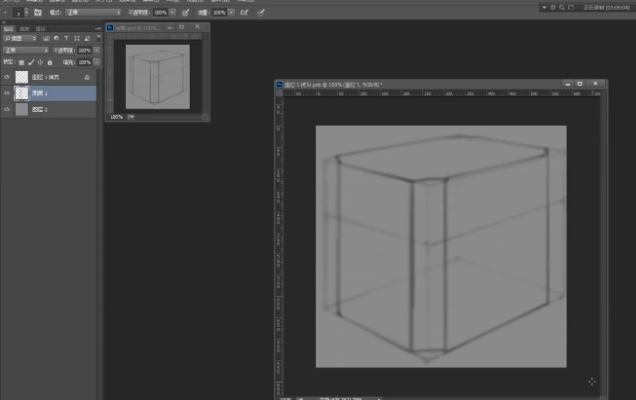Maximize the main document window
The width and height of the screenshot is (636, 400).
pyautogui.click(x=580, y=84)
